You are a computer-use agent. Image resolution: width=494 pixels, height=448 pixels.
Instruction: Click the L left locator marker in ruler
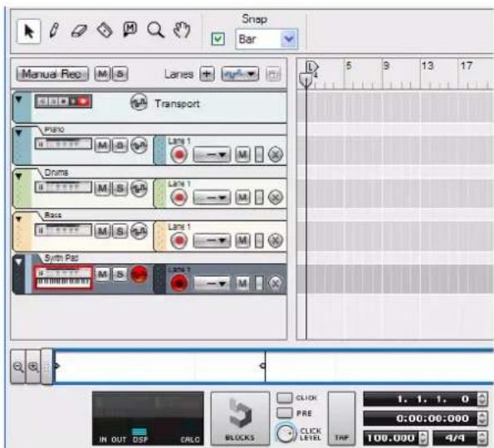(x=311, y=66)
